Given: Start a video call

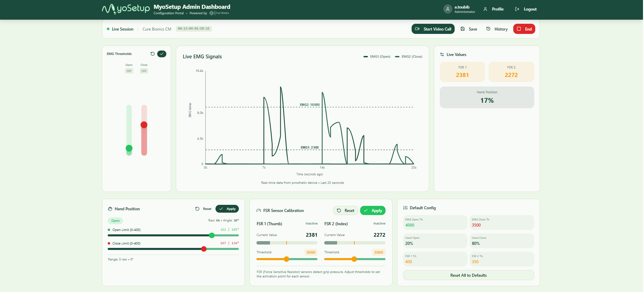Looking at the screenshot, I should 433,29.
